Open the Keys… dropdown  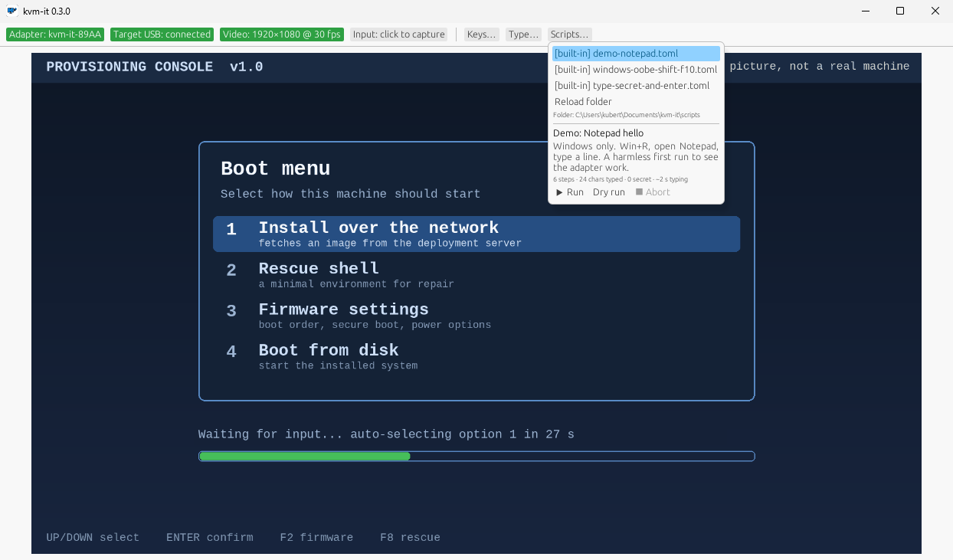[482, 34]
